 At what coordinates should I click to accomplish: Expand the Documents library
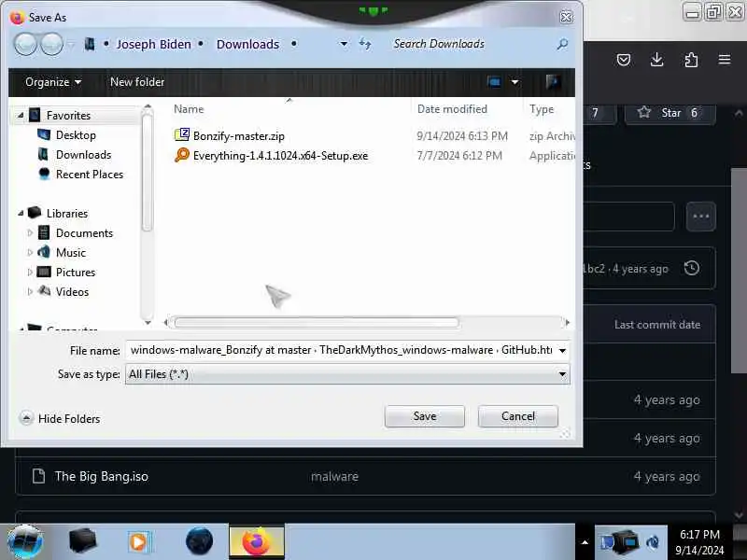point(30,232)
